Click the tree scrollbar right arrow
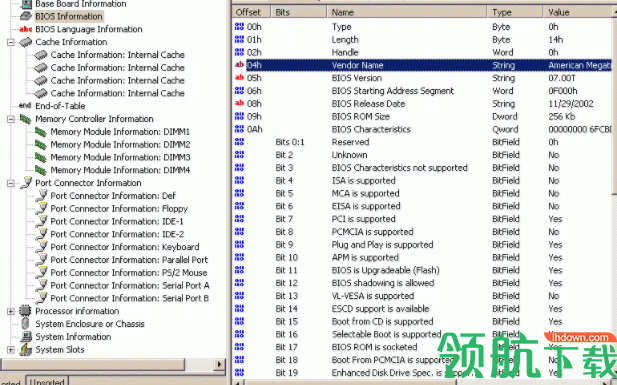Viewport: 617px width, 385px height. pos(220,364)
